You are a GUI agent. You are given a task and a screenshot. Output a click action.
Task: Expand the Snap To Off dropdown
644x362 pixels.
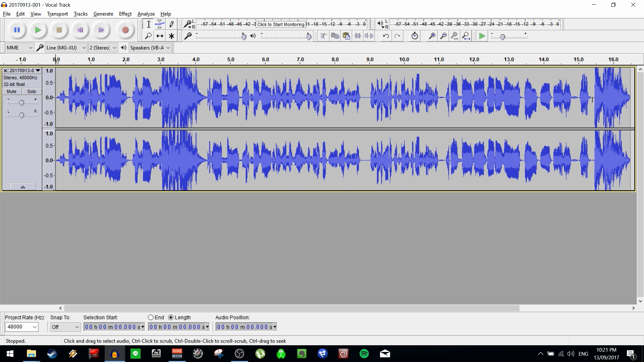(x=77, y=327)
